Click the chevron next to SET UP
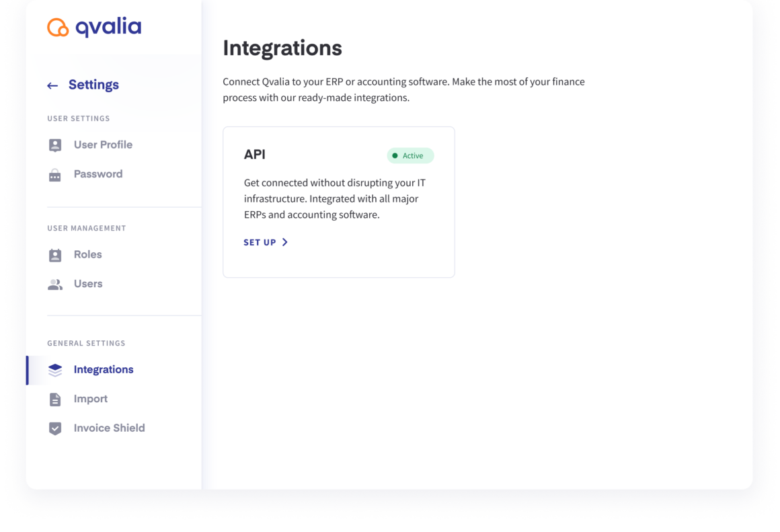The height and width of the screenshot is (532, 780). tap(285, 242)
